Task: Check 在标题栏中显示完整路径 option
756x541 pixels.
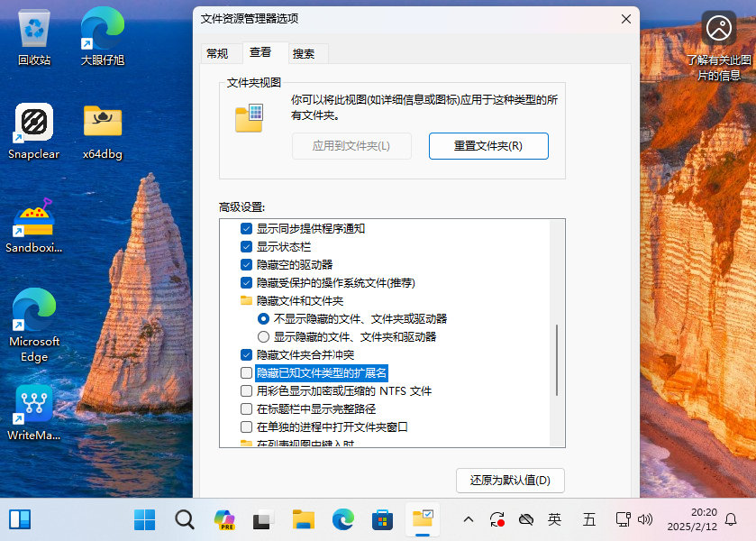Action: pyautogui.click(x=247, y=409)
